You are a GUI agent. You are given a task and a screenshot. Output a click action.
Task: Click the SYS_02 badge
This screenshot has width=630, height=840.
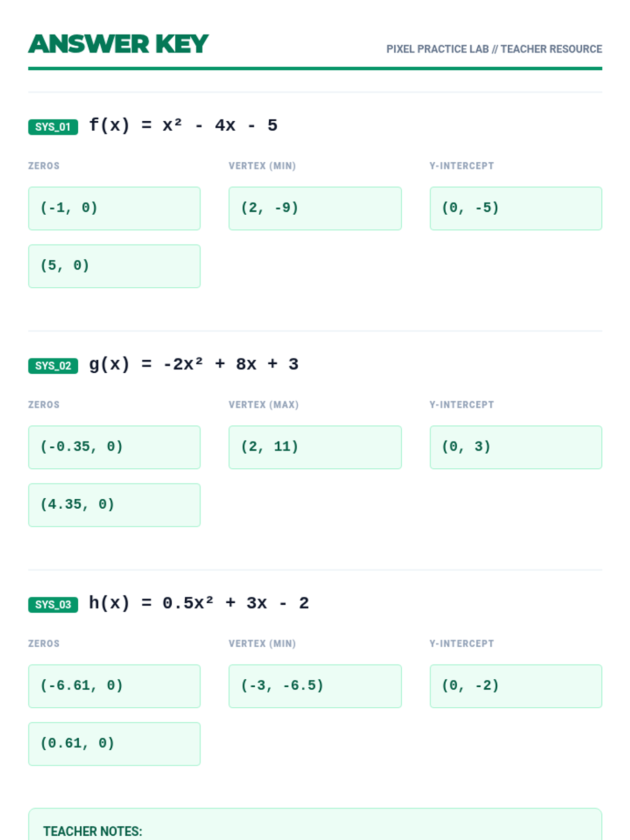53,365
